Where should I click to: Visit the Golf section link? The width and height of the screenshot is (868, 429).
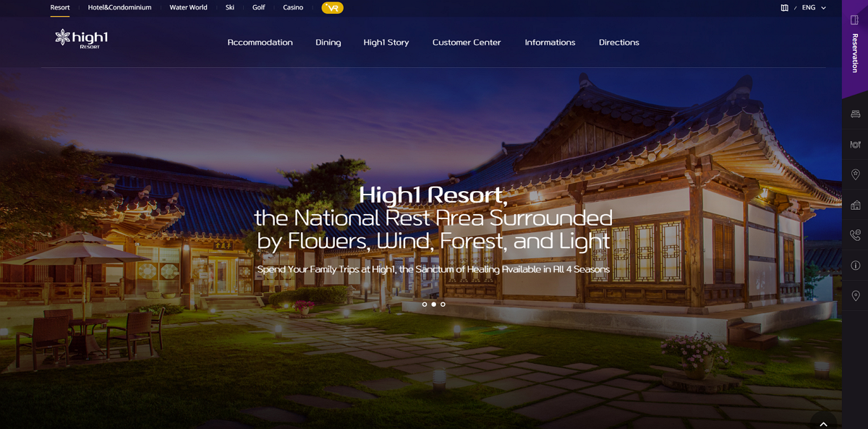point(259,8)
